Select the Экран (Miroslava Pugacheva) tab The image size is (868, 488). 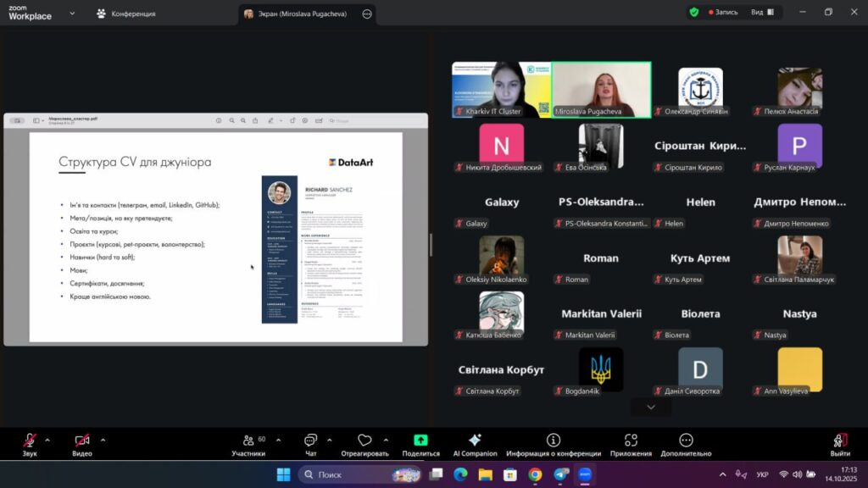tap(301, 14)
